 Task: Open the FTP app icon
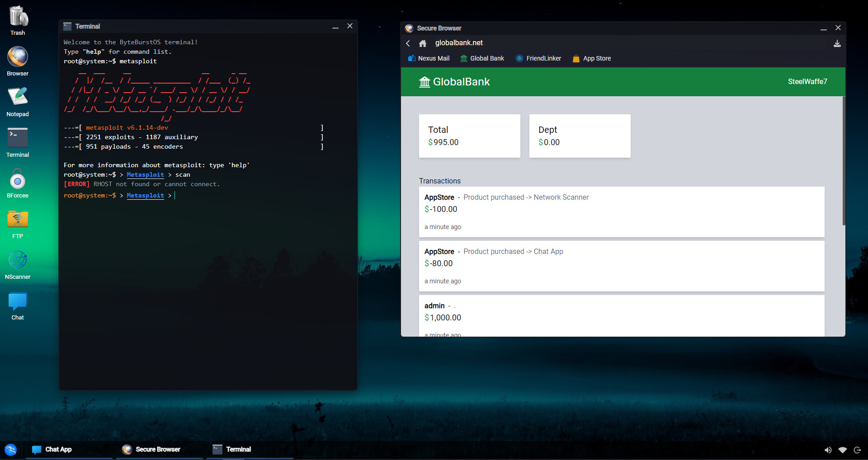click(x=17, y=218)
